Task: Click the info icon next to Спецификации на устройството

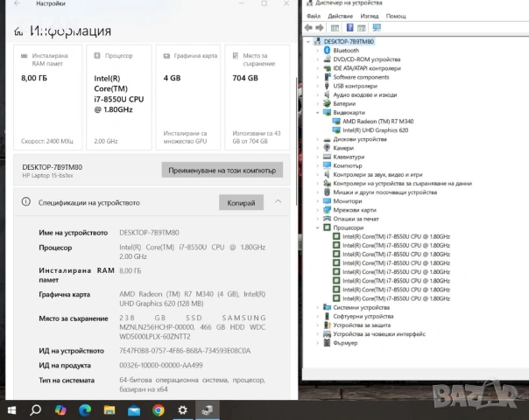Action: coord(26,202)
